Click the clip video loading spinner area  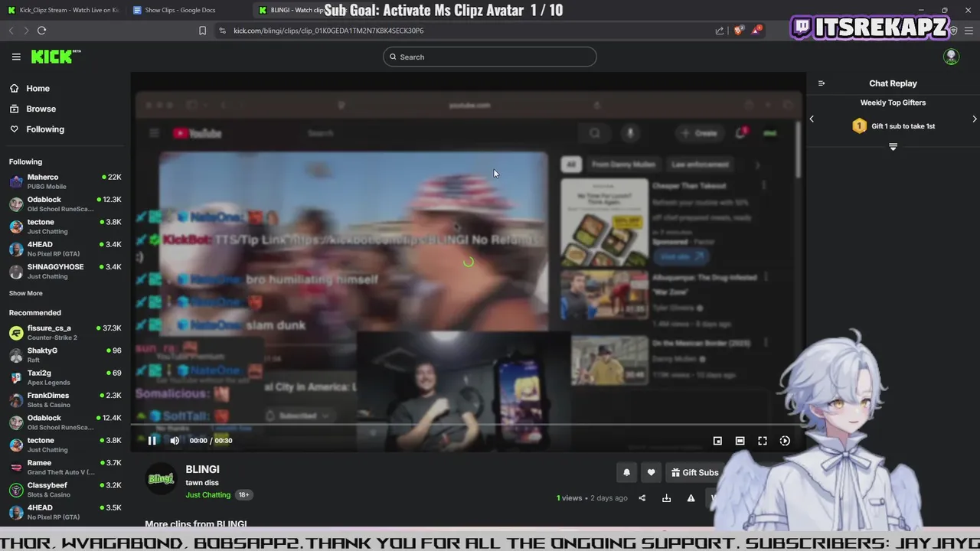[469, 262]
